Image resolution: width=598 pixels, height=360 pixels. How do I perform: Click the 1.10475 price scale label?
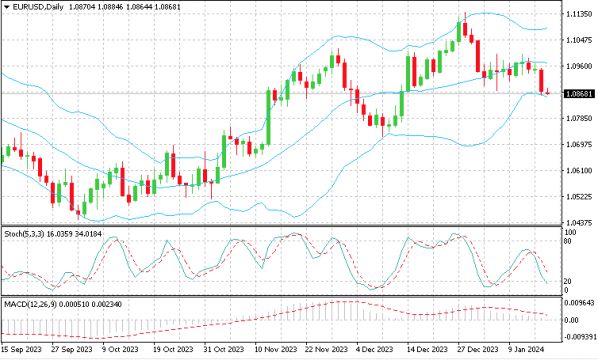(579, 40)
